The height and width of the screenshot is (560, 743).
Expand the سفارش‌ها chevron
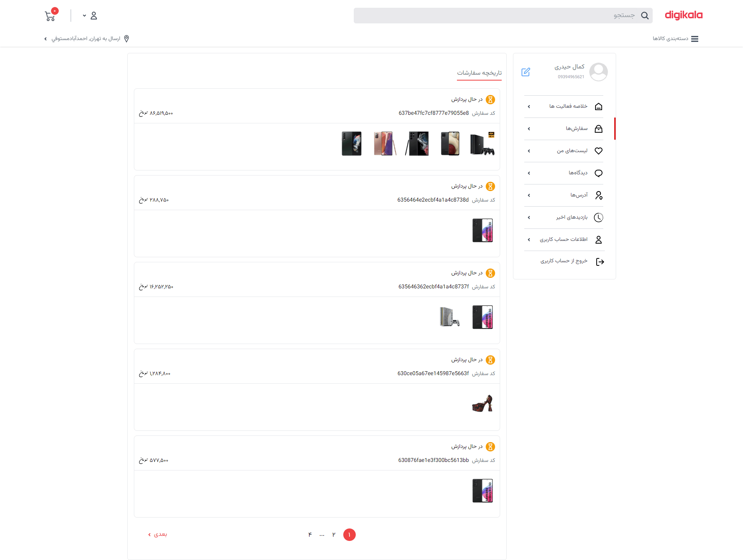(x=529, y=129)
